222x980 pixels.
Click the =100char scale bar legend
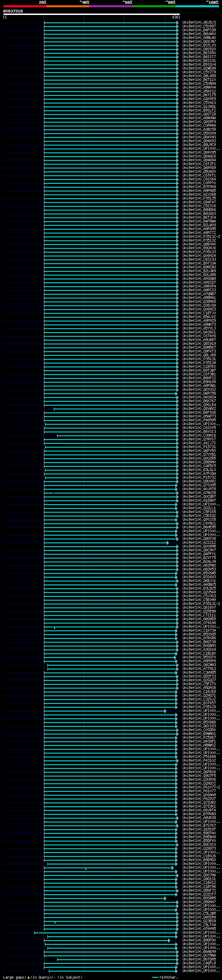(x=165, y=977)
